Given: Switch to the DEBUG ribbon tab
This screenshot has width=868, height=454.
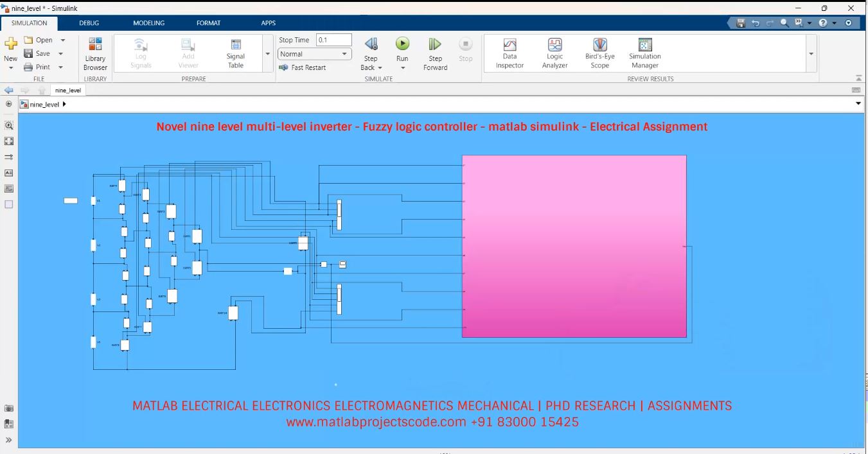Looking at the screenshot, I should 89,22.
